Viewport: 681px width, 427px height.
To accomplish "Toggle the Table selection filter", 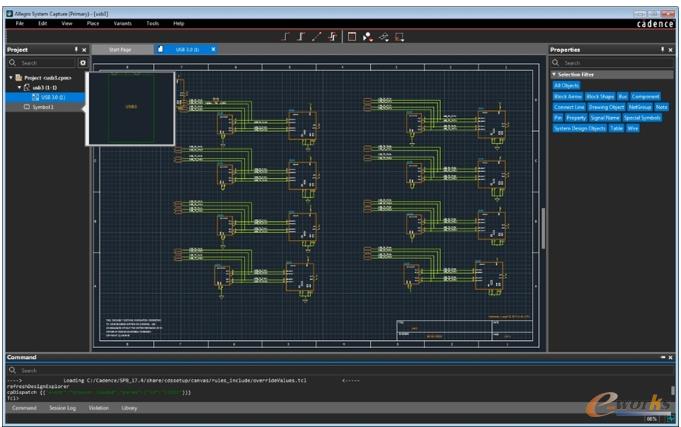I will click(616, 128).
